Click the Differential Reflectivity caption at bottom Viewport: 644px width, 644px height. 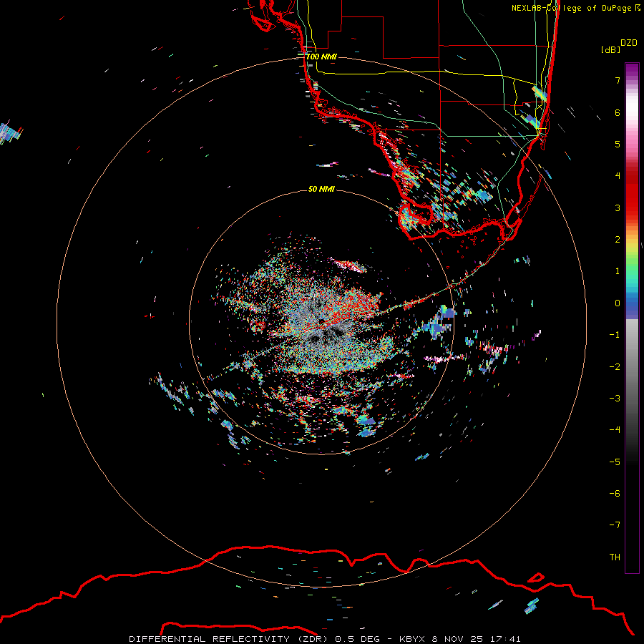click(325, 639)
